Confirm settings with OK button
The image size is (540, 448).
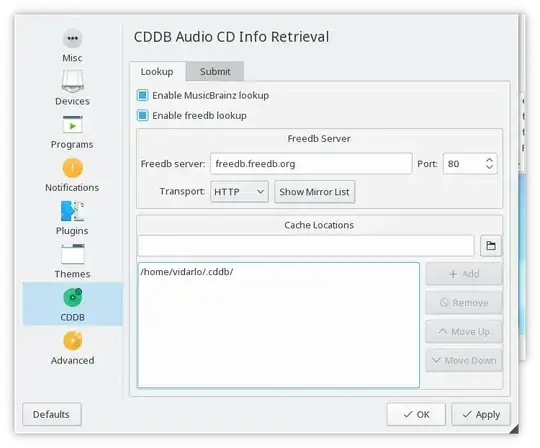click(x=416, y=414)
